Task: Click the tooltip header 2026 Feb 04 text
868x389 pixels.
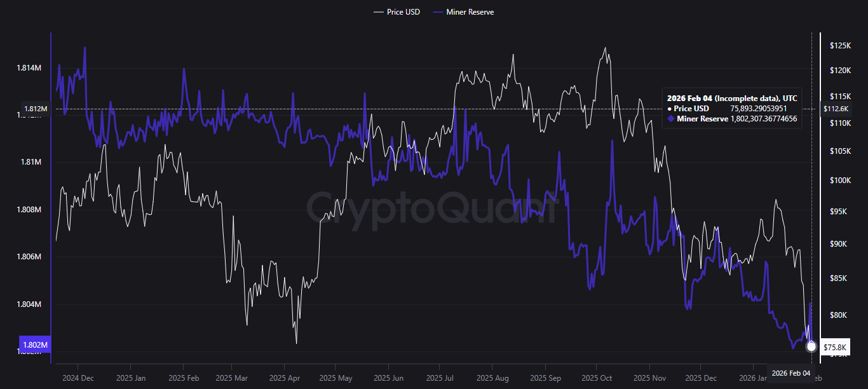Action: pos(690,99)
